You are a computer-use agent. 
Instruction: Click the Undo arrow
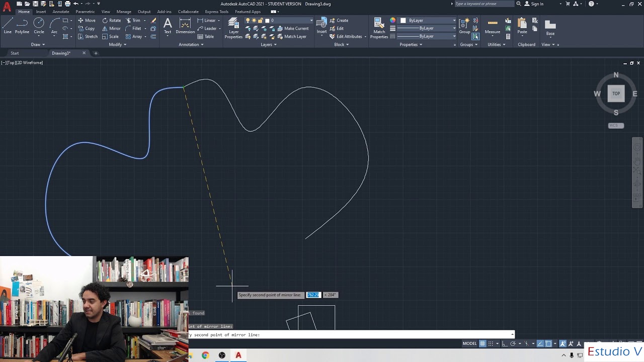tap(75, 4)
